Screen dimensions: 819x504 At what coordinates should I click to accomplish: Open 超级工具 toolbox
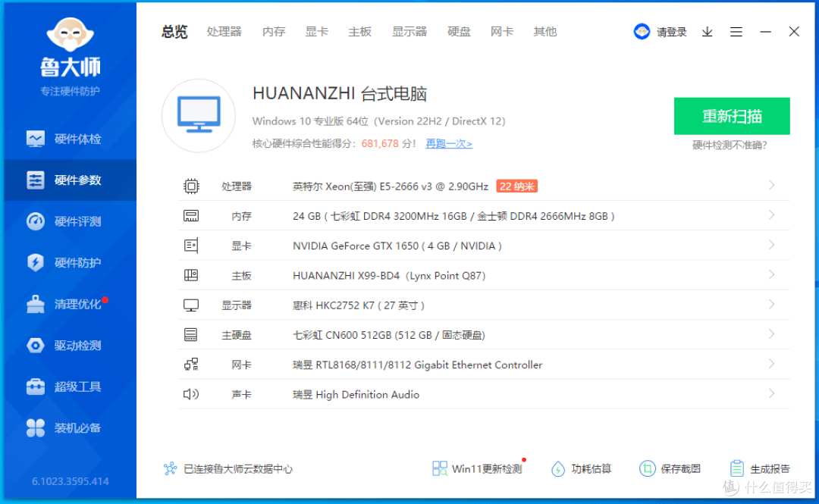point(71,387)
